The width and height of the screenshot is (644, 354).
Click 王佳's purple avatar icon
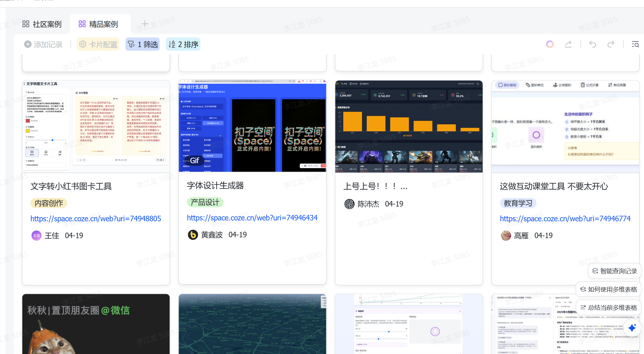[36, 236]
